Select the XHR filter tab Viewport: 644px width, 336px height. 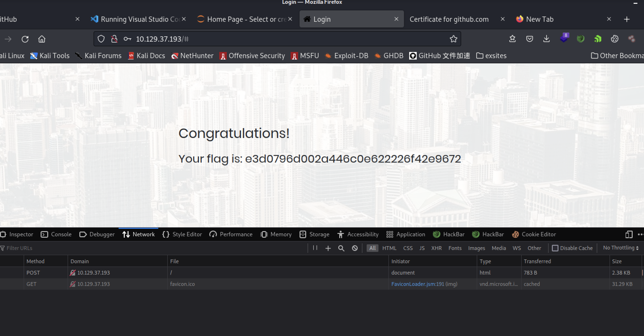[435, 248]
